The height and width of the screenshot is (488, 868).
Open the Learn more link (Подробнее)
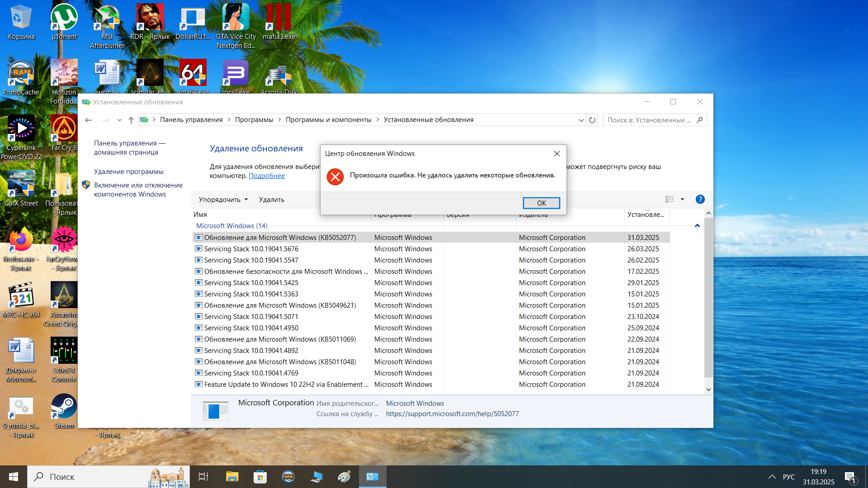coord(266,176)
